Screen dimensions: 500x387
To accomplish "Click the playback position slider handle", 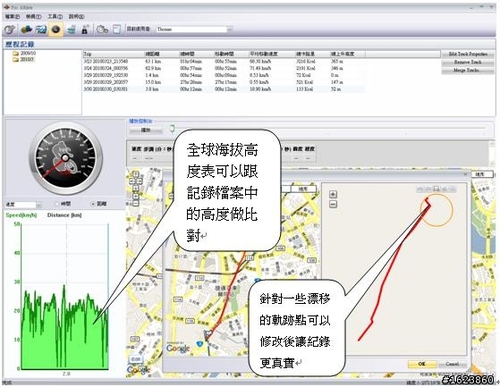I will click(x=172, y=128).
